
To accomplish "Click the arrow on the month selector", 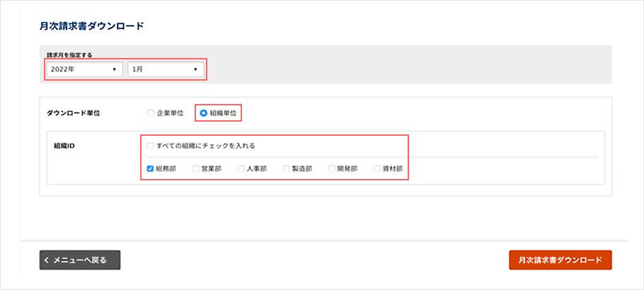I will coord(195,69).
